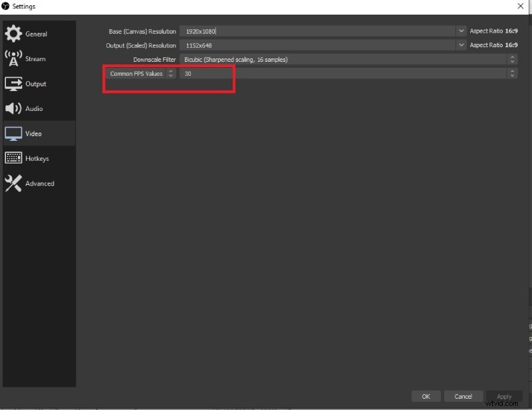
Task: Click the General gear icon
Action: [x=13, y=33]
